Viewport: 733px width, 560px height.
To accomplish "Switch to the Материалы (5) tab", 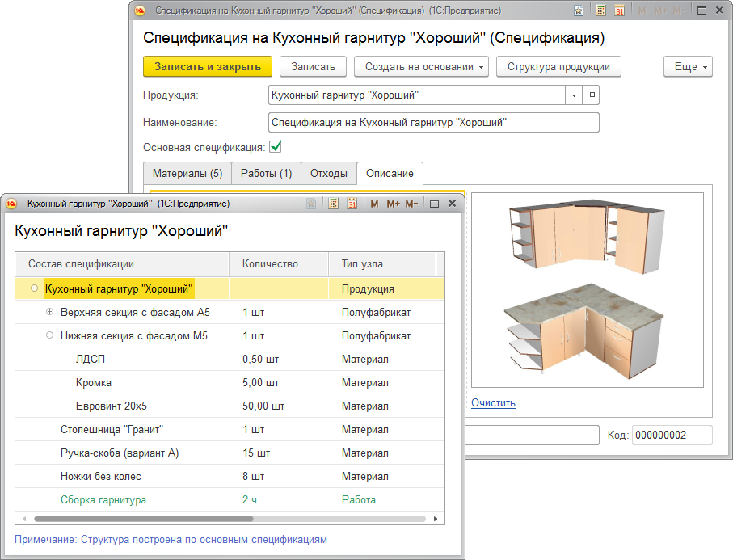I will pyautogui.click(x=187, y=173).
